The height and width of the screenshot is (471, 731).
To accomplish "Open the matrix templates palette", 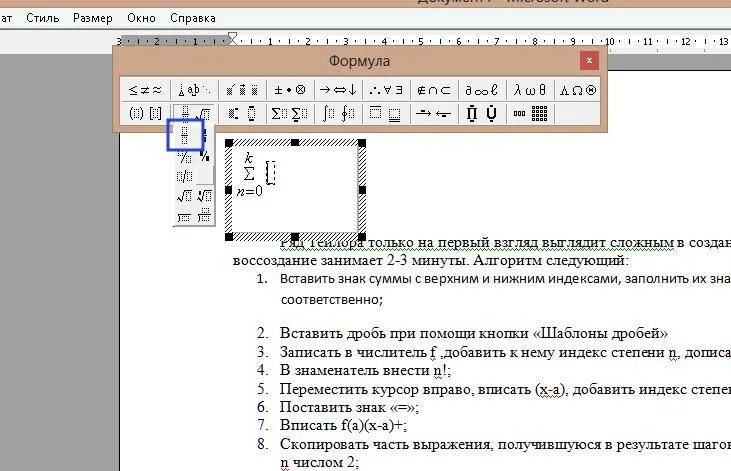I will 530,113.
